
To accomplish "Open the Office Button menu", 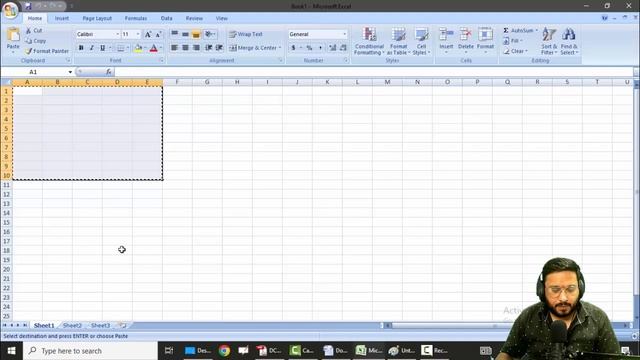I will 10,10.
